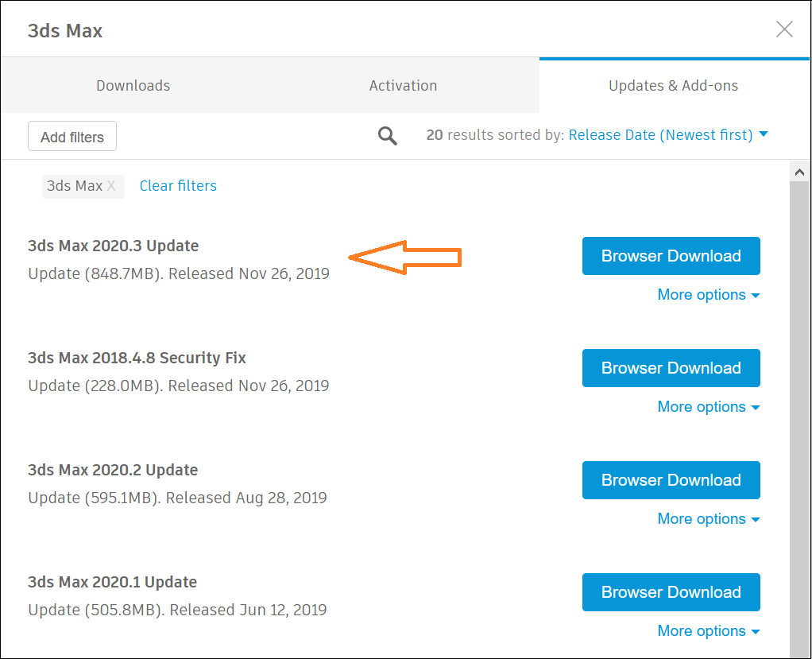The image size is (812, 659).
Task: Switch to the Downloads tab
Action: (133, 85)
